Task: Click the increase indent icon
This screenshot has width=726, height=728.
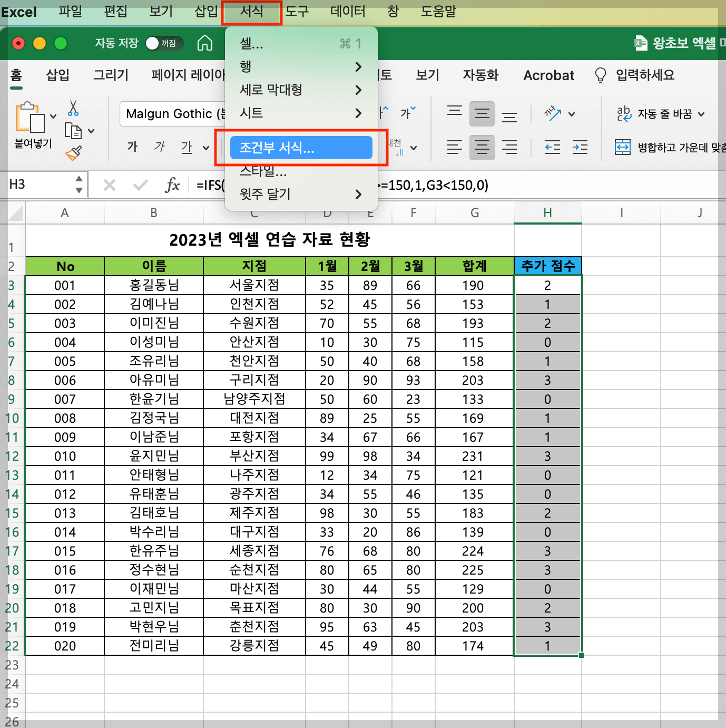Action: (580, 148)
